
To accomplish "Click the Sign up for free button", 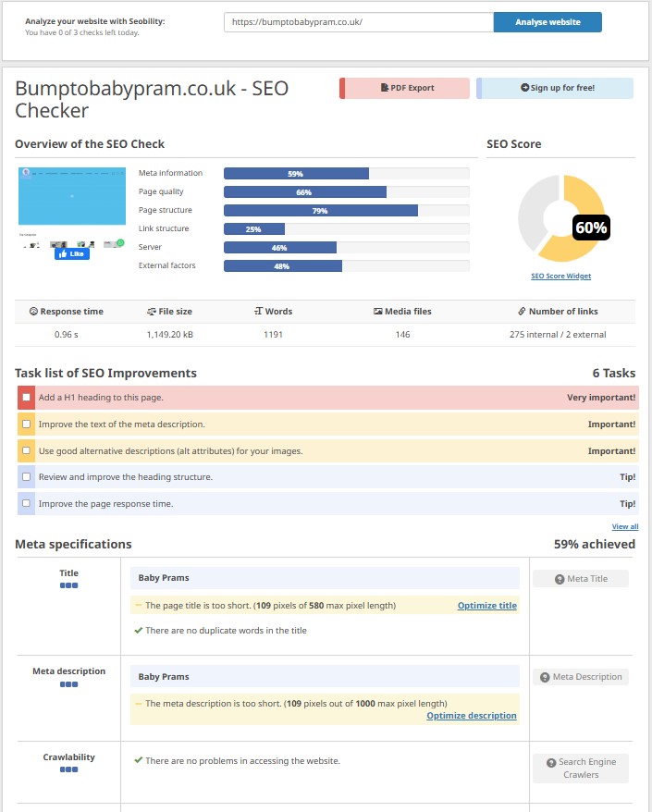I will click(x=556, y=89).
